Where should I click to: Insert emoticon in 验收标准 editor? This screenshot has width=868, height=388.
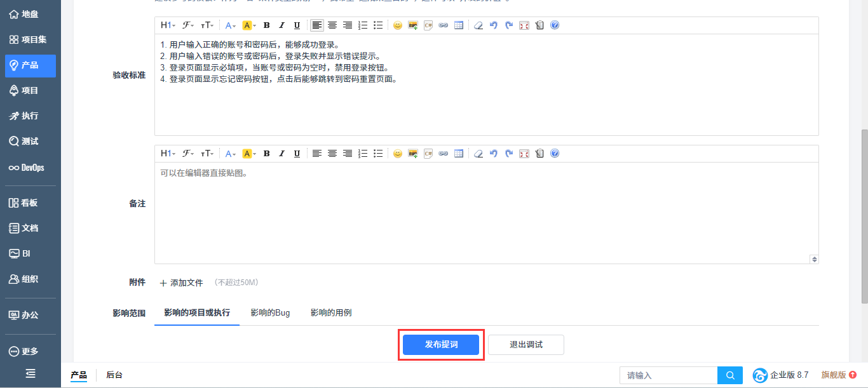point(398,25)
